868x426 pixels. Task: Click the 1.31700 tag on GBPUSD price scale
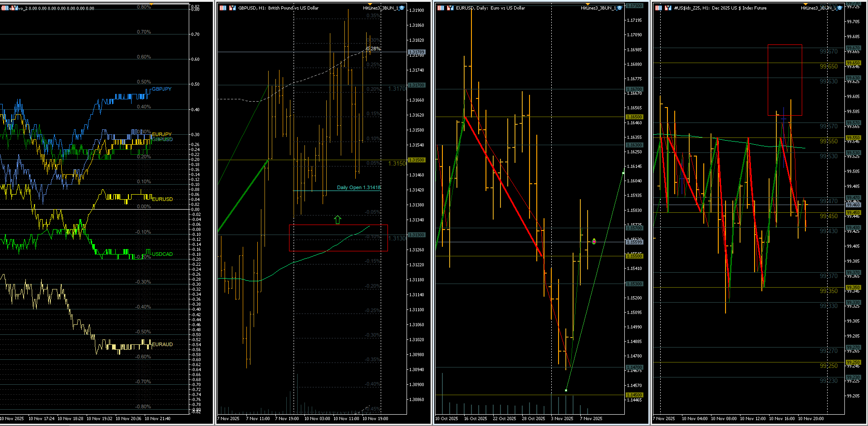(417, 85)
